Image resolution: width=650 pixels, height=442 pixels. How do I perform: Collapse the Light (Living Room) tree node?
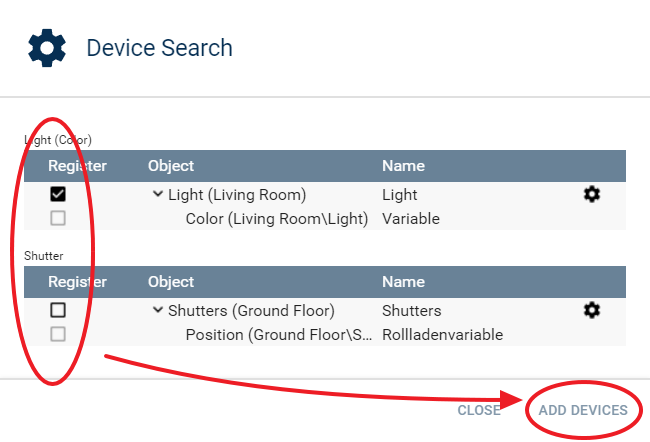158,195
